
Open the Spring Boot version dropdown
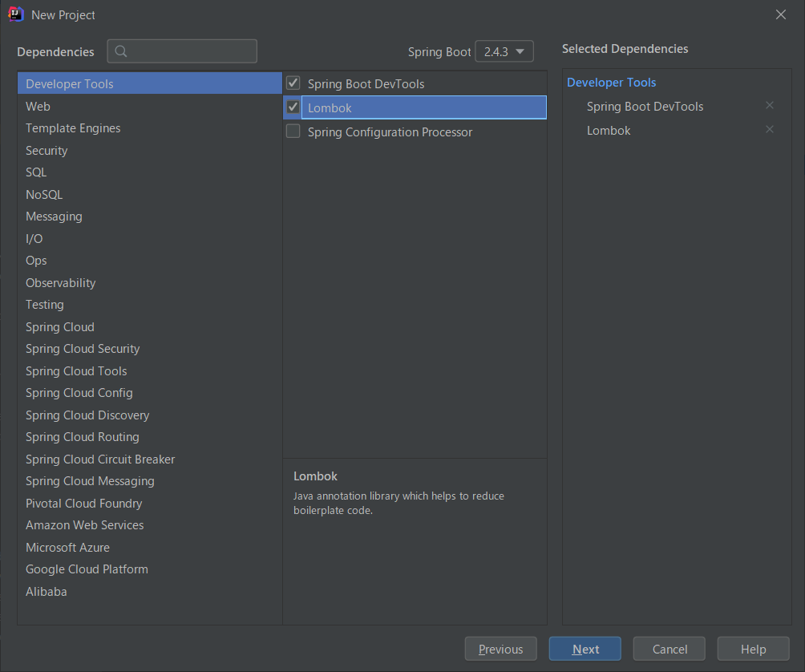(504, 51)
